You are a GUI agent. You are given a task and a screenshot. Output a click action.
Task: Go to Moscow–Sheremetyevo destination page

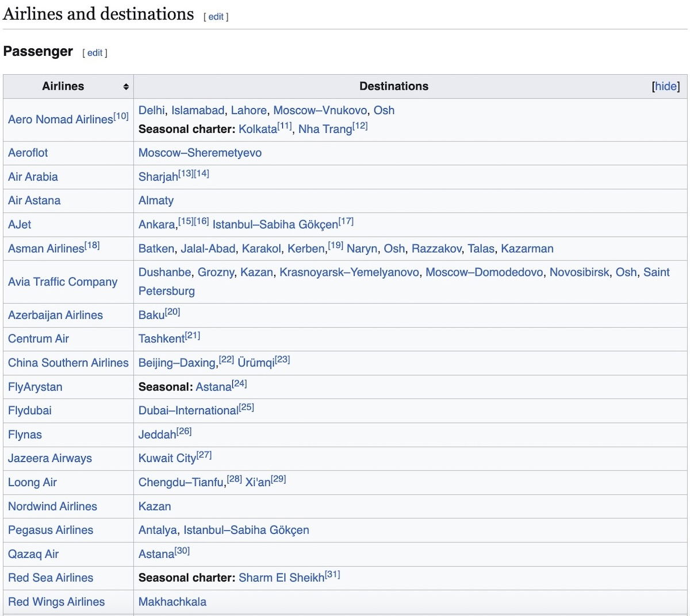[x=200, y=153]
